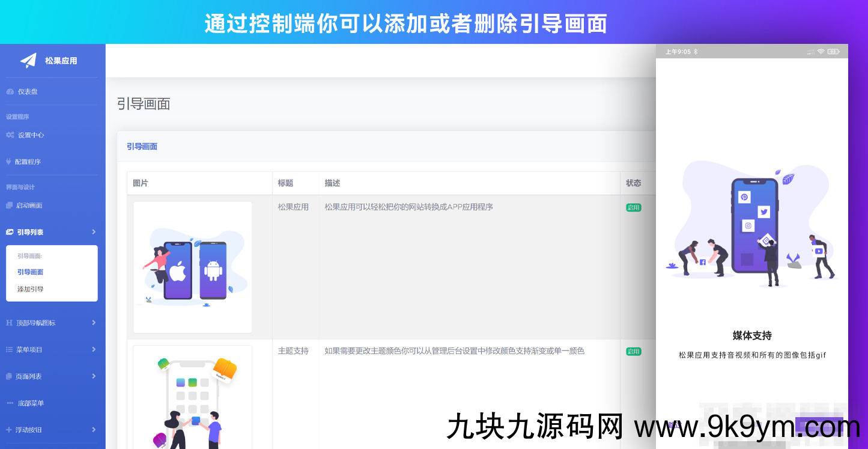The height and width of the screenshot is (449, 868).
Task: Toggle the 启用 status badge on 松果应用 row
Action: (634, 207)
